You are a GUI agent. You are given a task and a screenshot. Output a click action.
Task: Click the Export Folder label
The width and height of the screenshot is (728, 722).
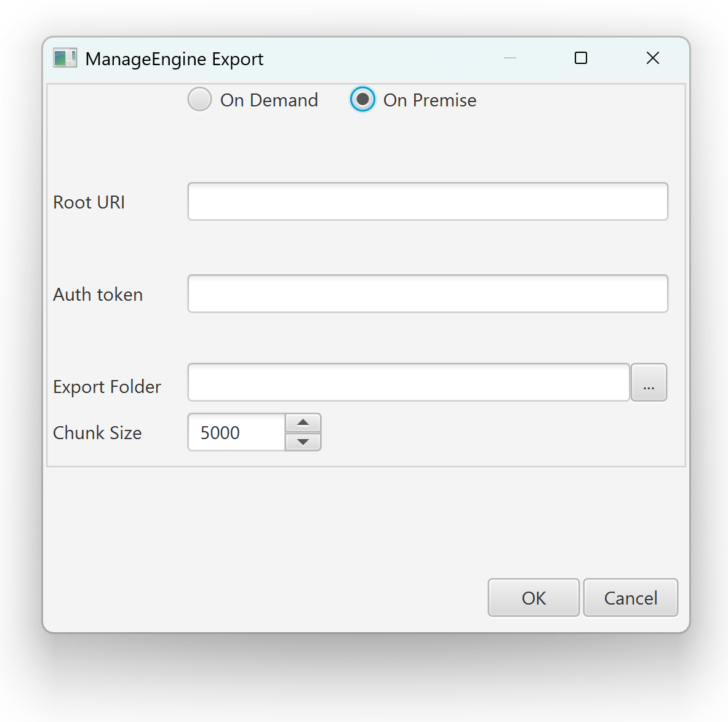tap(107, 387)
